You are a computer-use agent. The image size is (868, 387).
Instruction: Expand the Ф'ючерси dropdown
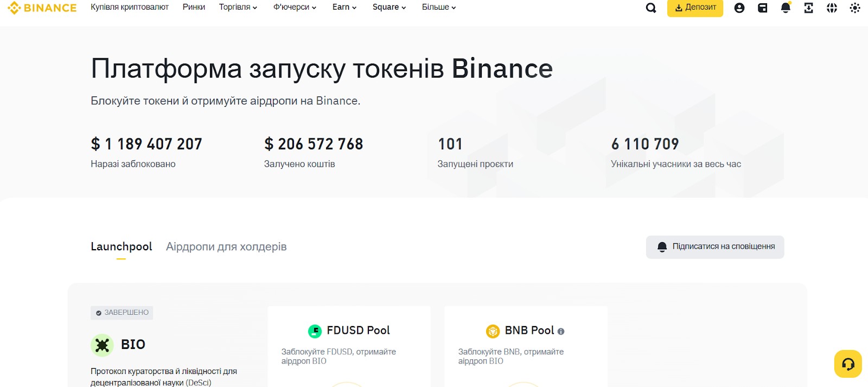click(x=295, y=7)
